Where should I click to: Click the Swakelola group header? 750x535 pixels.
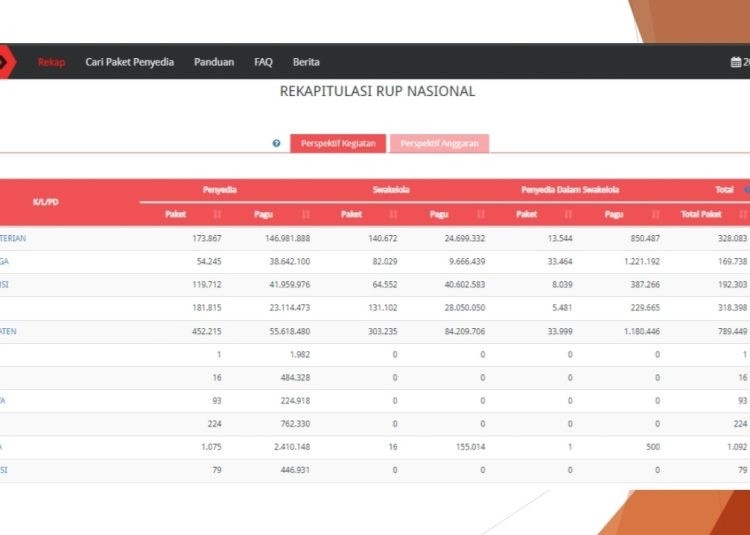pos(391,190)
